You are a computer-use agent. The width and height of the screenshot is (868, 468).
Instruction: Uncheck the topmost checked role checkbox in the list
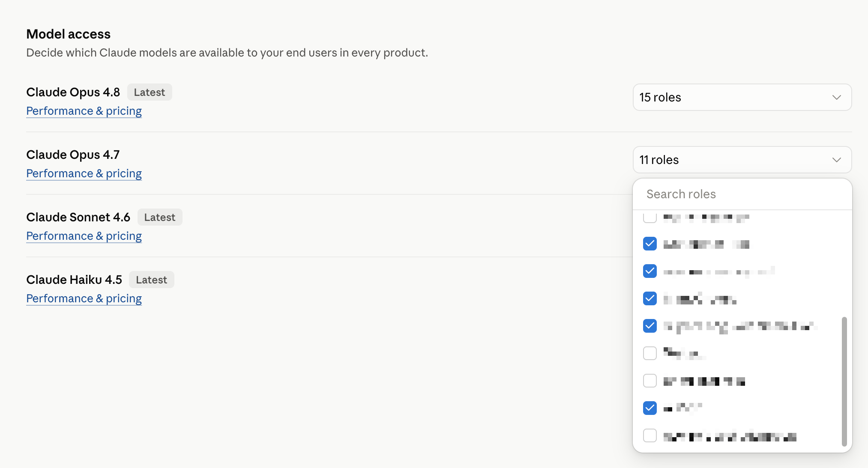(650, 244)
